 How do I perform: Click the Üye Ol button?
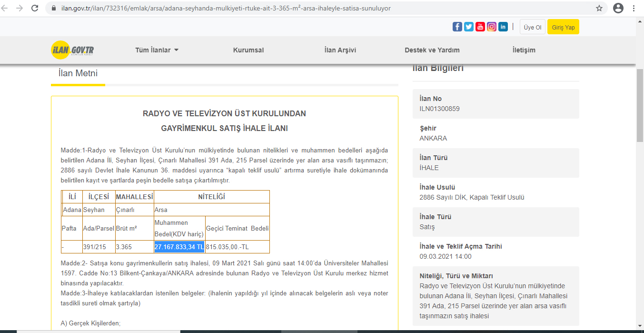point(533,27)
